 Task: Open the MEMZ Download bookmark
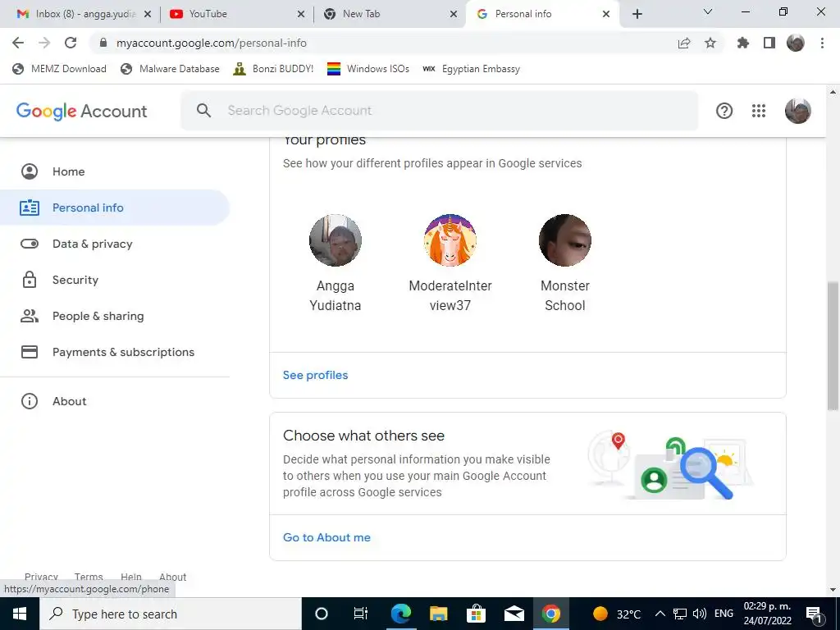59,69
